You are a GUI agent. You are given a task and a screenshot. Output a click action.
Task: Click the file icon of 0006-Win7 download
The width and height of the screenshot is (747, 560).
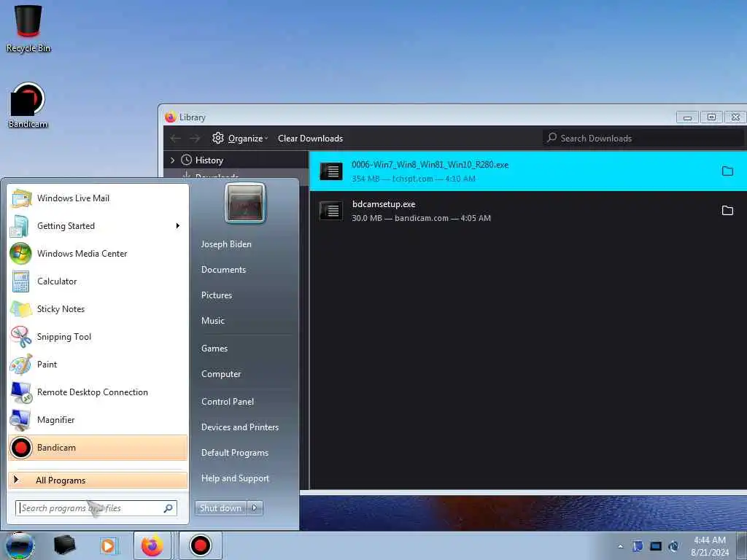click(x=331, y=171)
